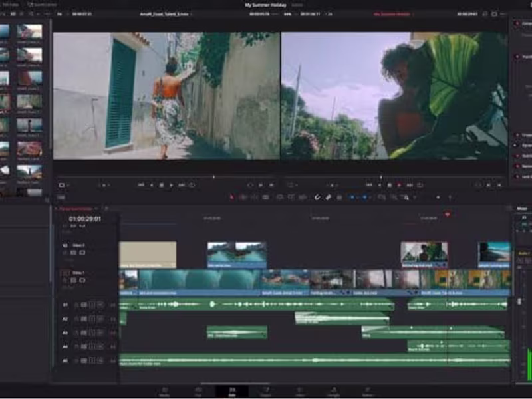Toggle Linked Selection chain icon
The image size is (532, 399).
[328, 197]
